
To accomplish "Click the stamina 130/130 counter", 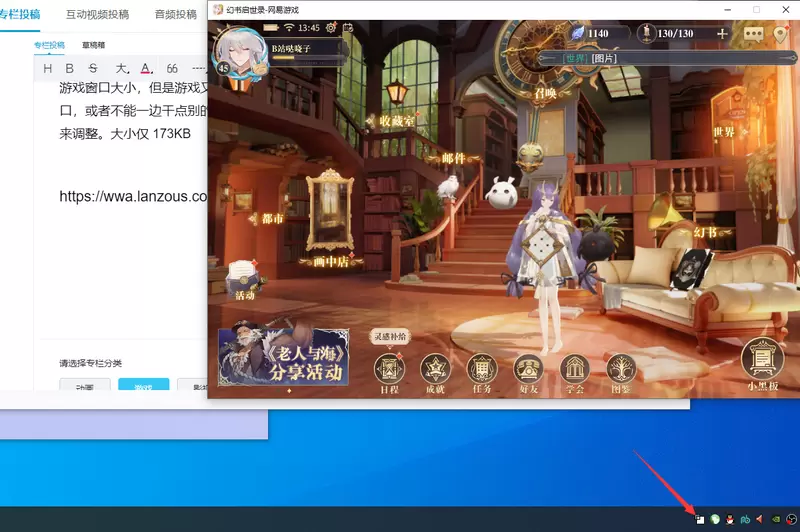I will [675, 34].
